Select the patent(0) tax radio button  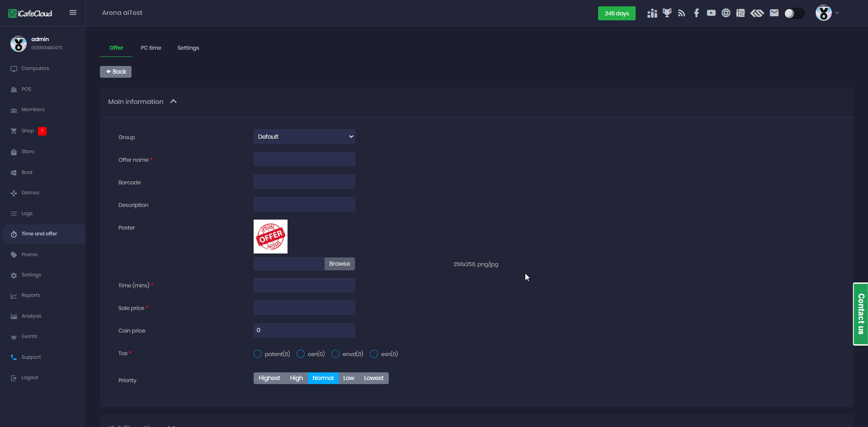[x=258, y=354]
